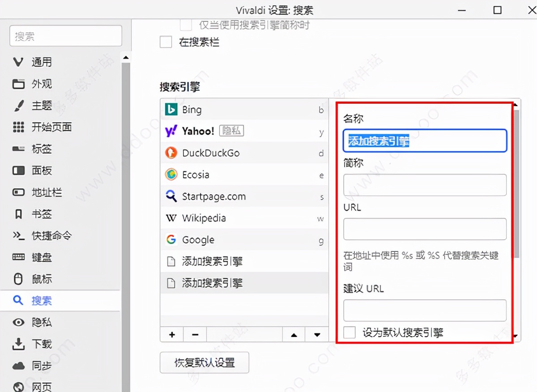This screenshot has height=392, width=537.
Task: Move search engine down with arrow
Action: tap(317, 334)
